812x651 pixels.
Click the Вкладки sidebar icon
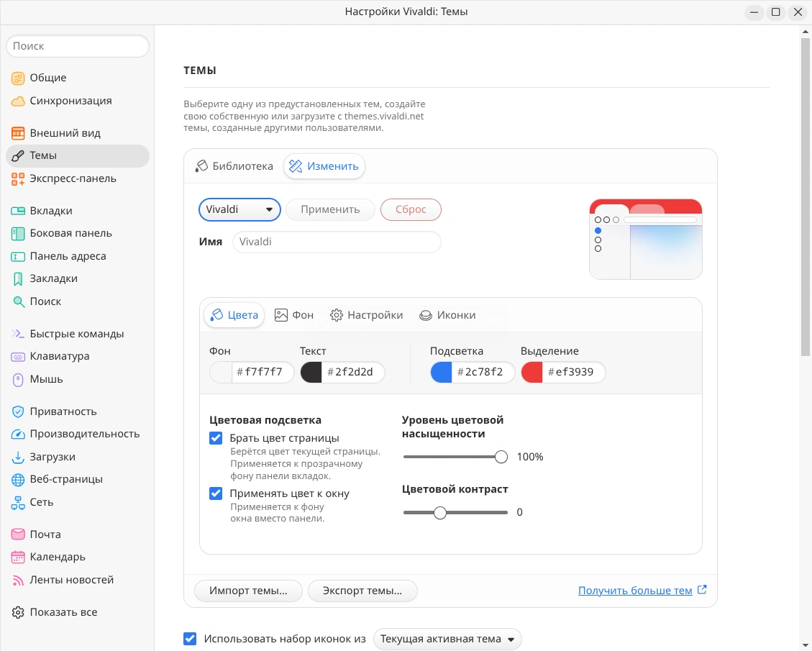tap(18, 211)
